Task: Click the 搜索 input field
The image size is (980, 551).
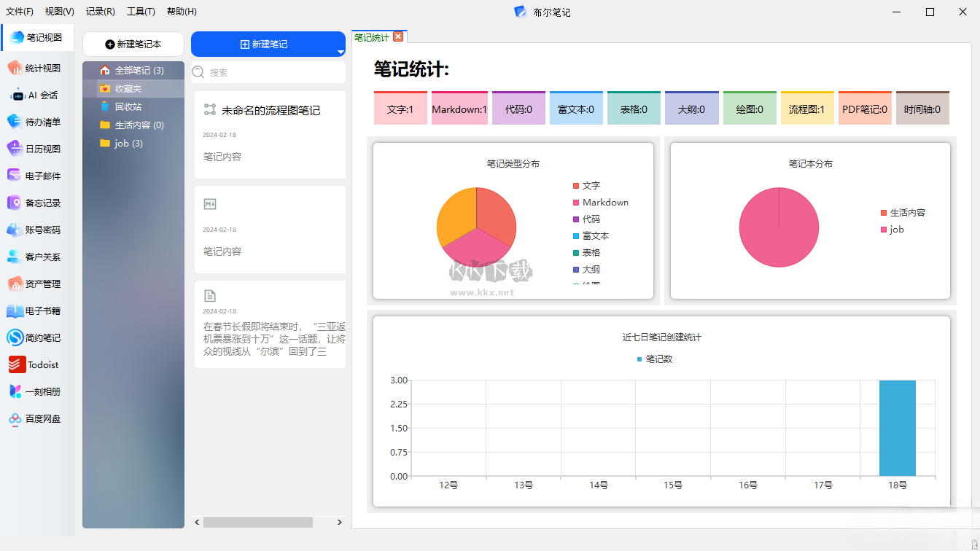Action: coord(273,72)
